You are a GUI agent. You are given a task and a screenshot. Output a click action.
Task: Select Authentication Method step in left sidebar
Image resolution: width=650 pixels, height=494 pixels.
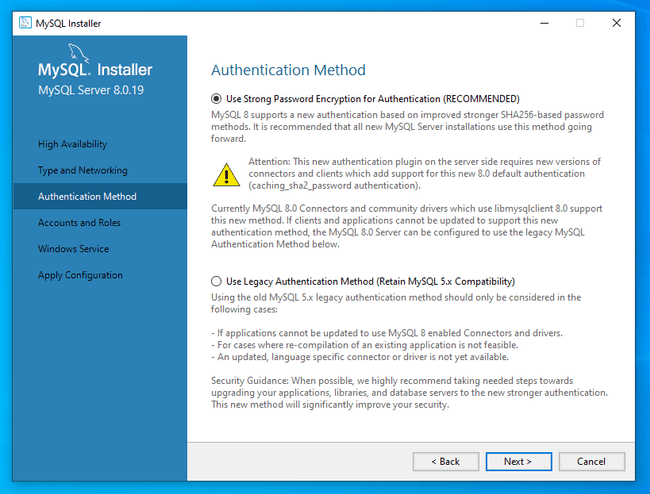click(x=87, y=196)
